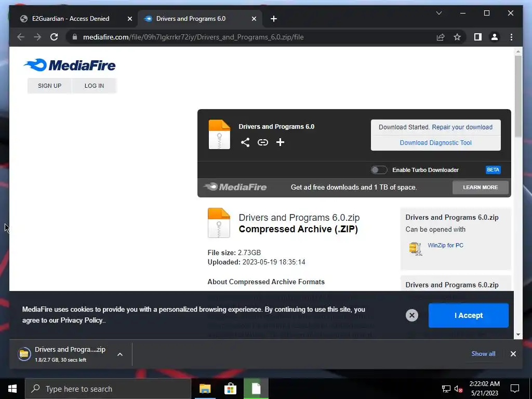
Task: Enable the Turbo Downloader toggle
Action: [379, 170]
